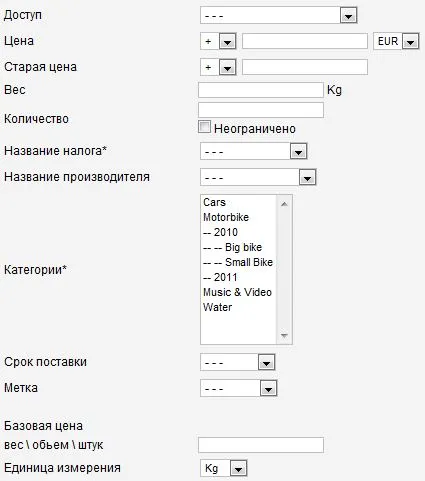Select the Small Bike category

tap(239, 262)
